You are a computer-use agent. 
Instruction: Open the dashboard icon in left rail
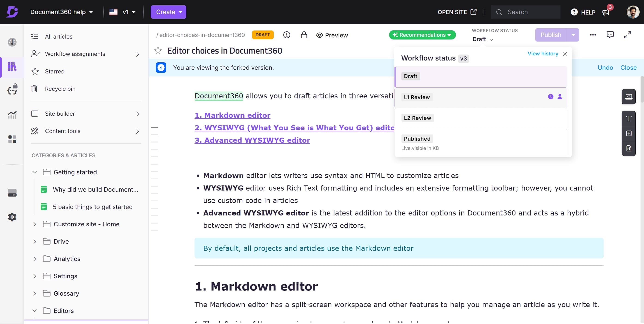12,42
